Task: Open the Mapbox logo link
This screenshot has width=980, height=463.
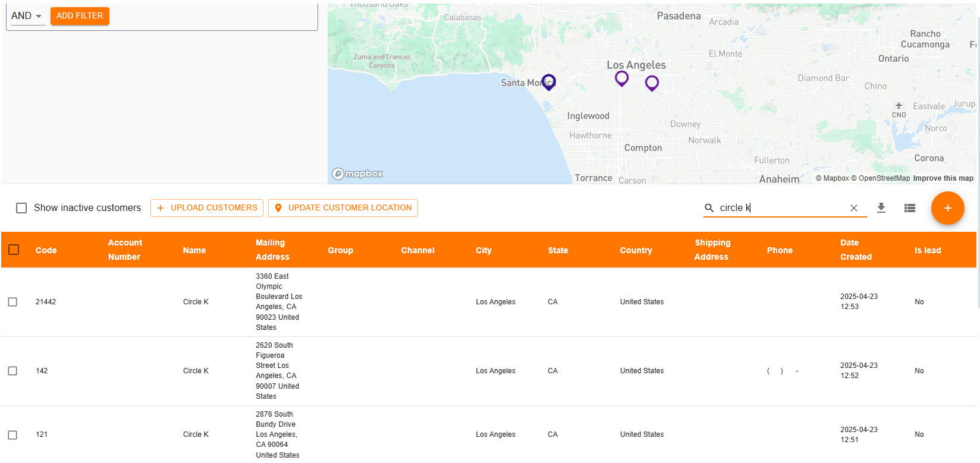Action: click(x=357, y=174)
